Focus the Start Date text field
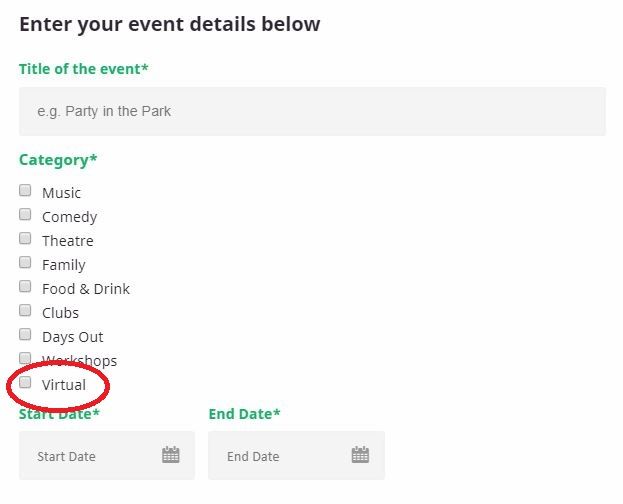 pos(107,456)
